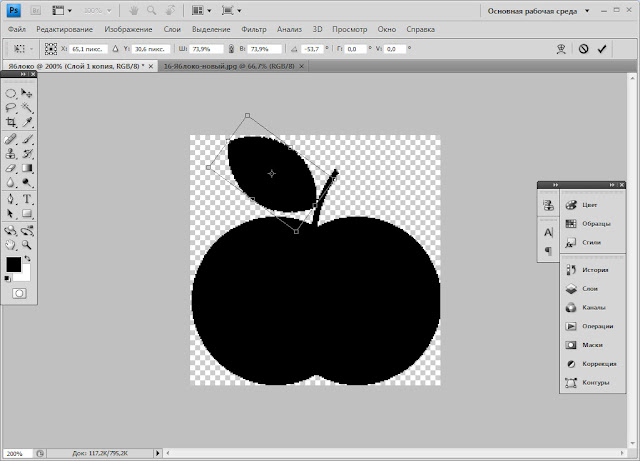Click status bar zoom field 200%
The width and height of the screenshot is (640, 461).
point(18,454)
